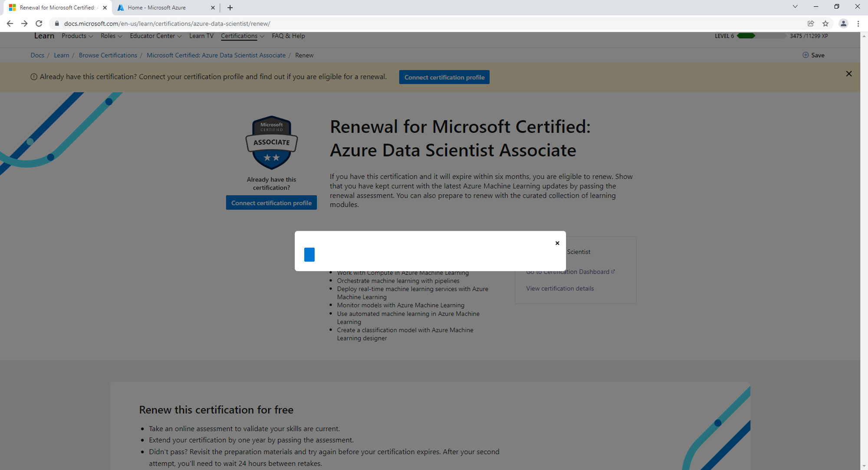
Task: Open the Chrome profile avatar
Action: 843,23
